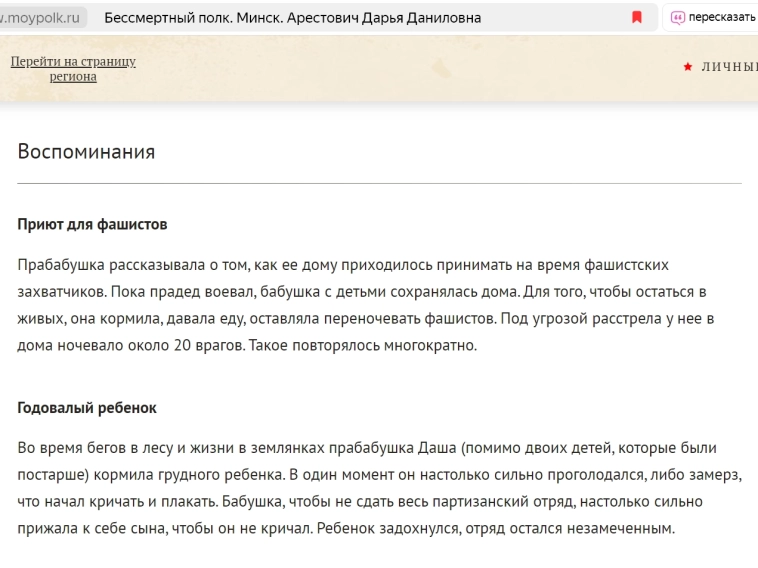This screenshot has width=758, height=568.
Task: Click the пересказать summarize button
Action: point(711,17)
